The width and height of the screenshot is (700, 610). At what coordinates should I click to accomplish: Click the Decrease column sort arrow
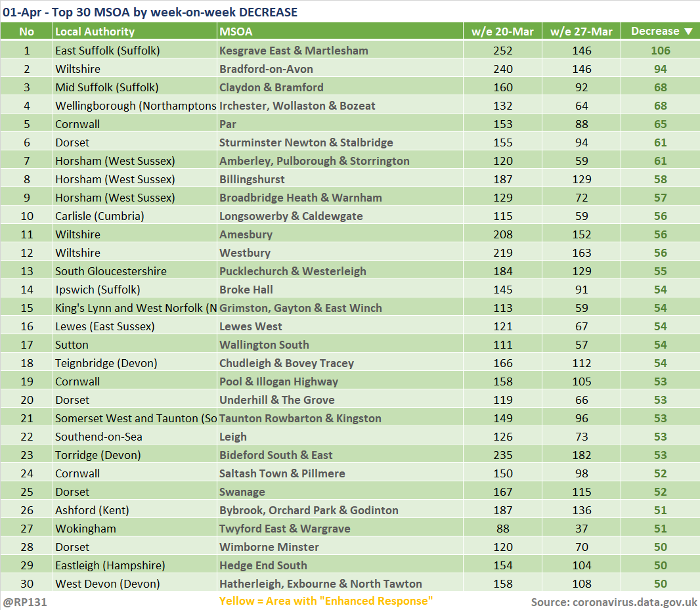click(688, 32)
